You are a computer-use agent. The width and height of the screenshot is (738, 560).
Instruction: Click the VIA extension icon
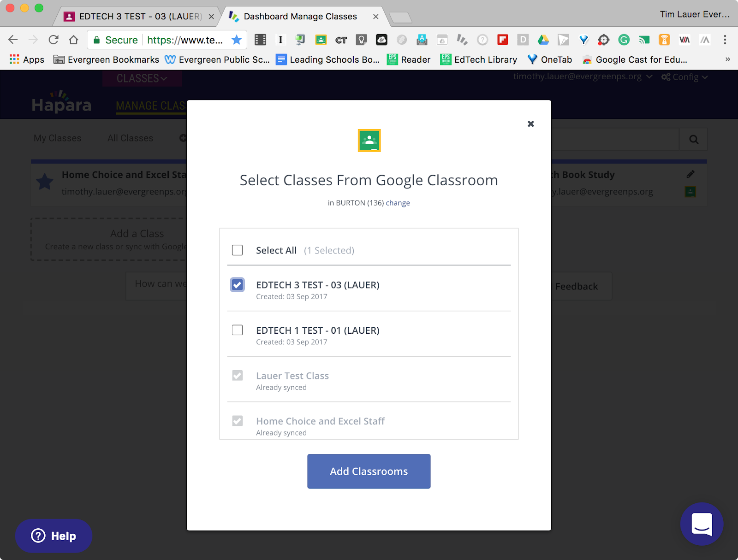pyautogui.click(x=684, y=40)
